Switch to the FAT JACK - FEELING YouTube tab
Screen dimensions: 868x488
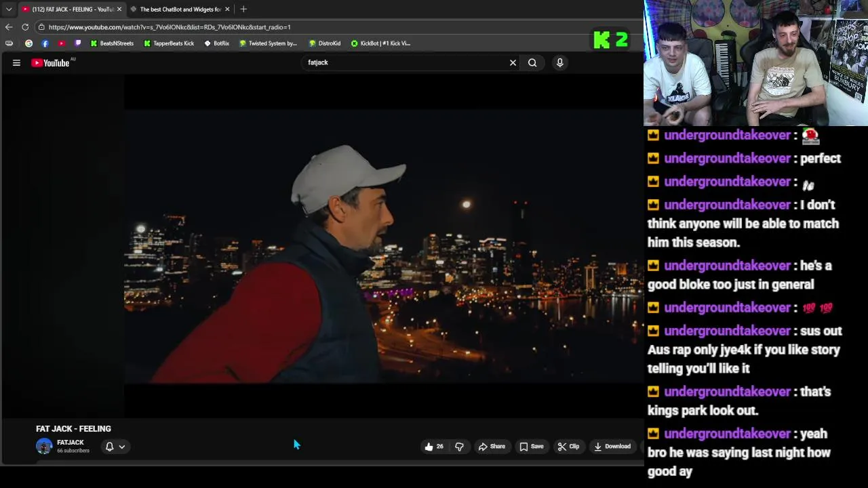click(71, 9)
